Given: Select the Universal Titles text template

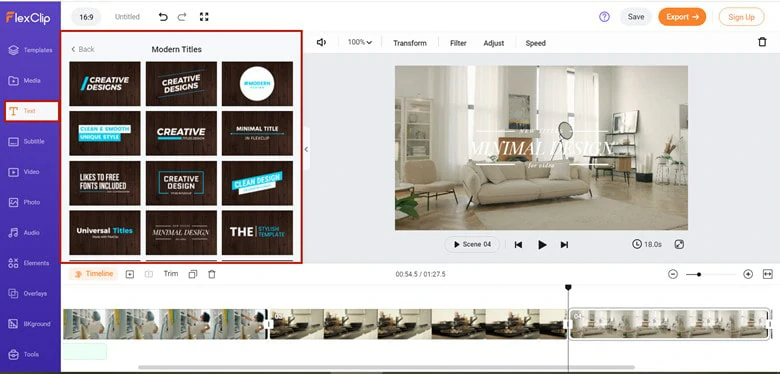Looking at the screenshot, I should (x=104, y=232).
